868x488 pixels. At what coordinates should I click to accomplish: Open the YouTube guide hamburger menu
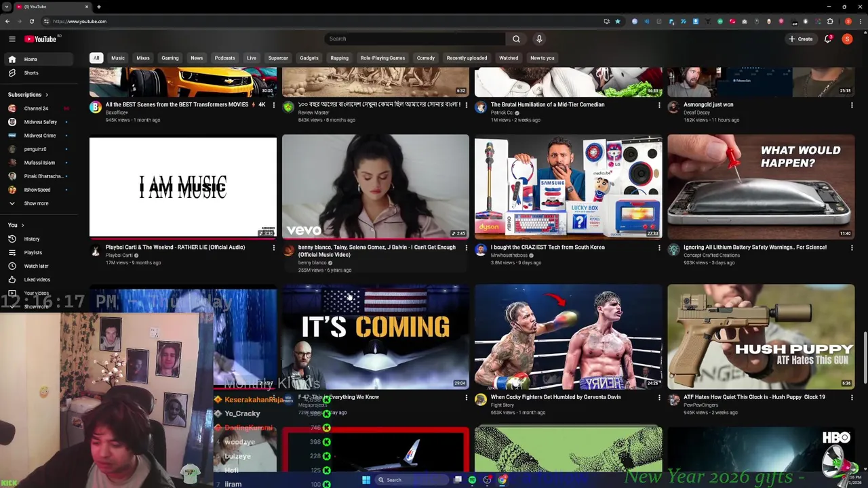click(12, 39)
